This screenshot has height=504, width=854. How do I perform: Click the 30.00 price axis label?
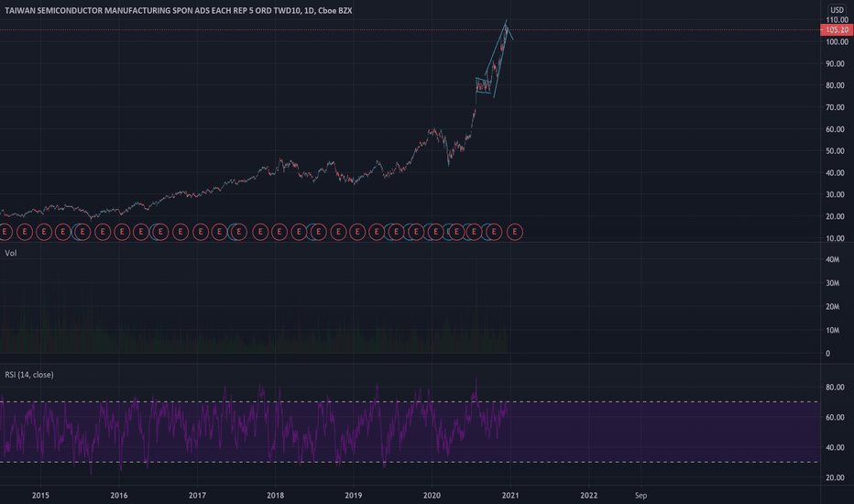tap(835, 194)
